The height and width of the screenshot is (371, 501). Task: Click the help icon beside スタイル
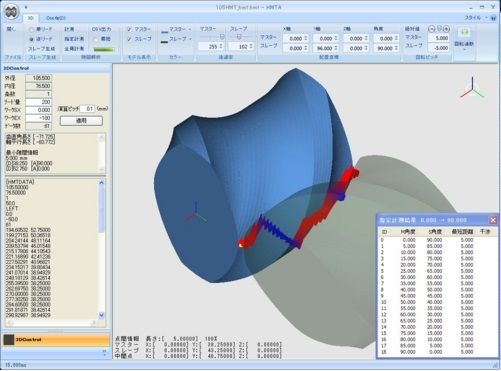pyautogui.click(x=494, y=18)
